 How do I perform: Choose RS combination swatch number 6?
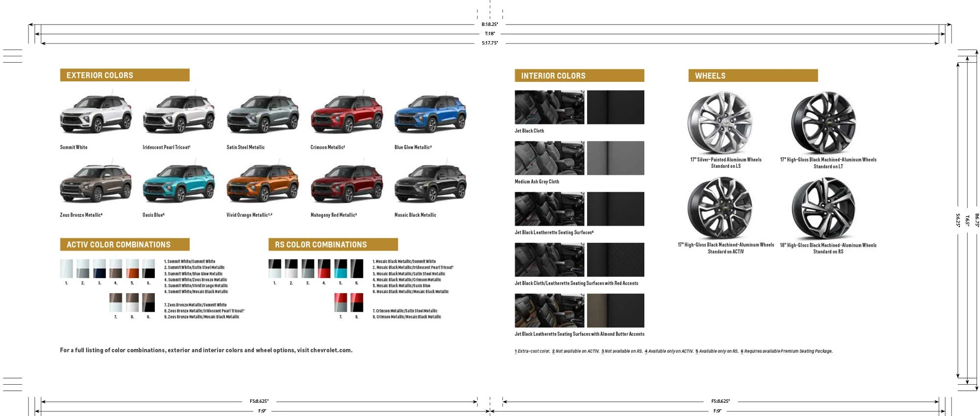click(357, 269)
